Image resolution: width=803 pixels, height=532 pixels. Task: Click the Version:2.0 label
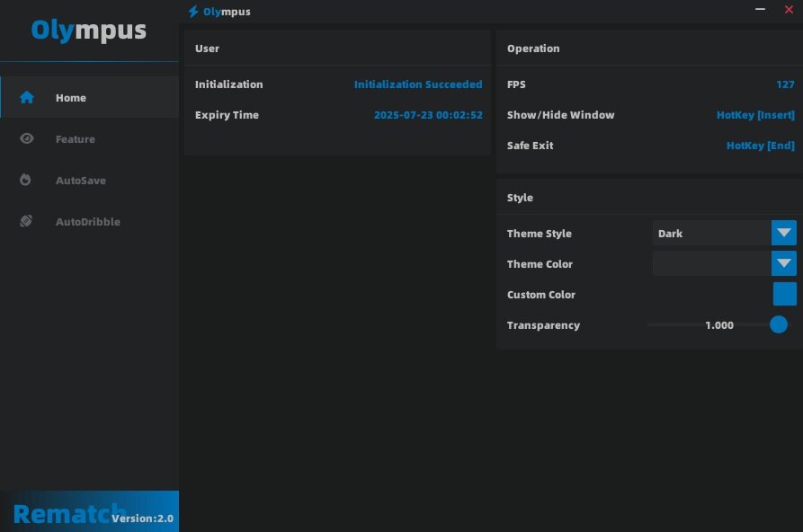pos(142,519)
